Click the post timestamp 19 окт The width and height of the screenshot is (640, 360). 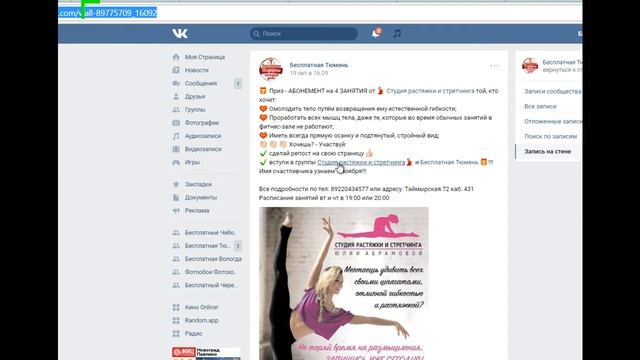pos(309,73)
